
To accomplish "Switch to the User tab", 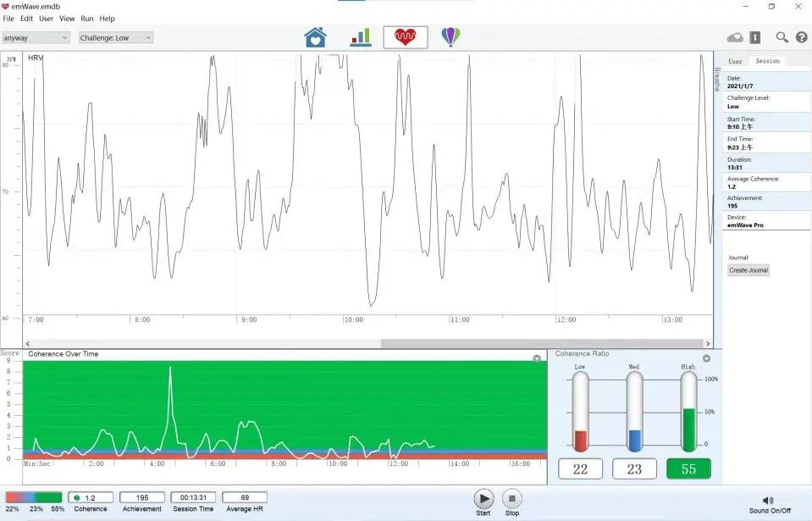I will pos(735,61).
